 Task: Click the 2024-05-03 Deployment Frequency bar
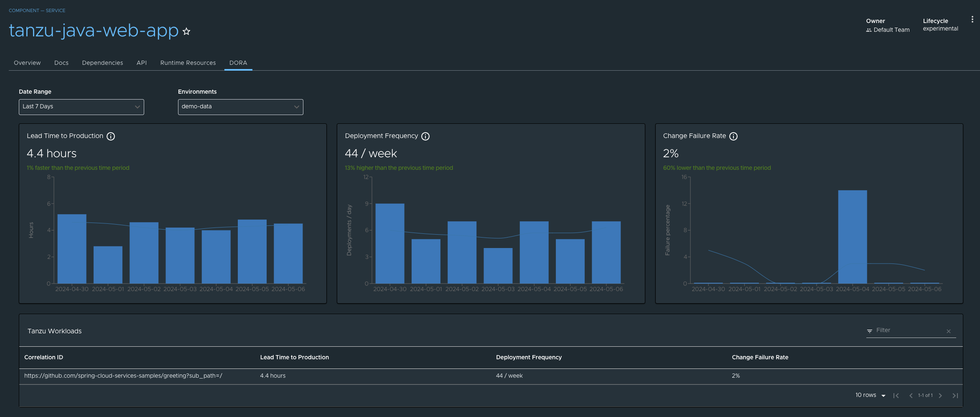(498, 266)
